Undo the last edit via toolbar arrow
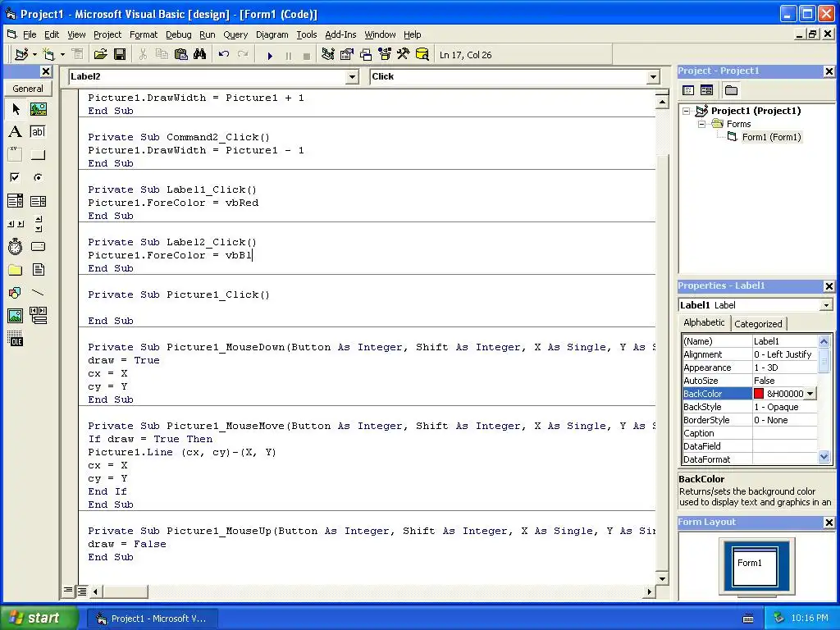The width and height of the screenshot is (840, 630). coord(224,55)
